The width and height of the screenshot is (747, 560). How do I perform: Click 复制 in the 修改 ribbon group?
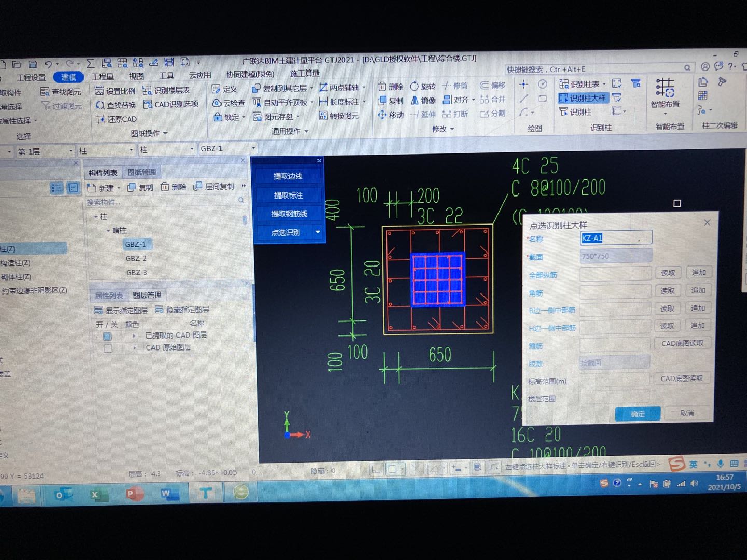click(x=391, y=101)
